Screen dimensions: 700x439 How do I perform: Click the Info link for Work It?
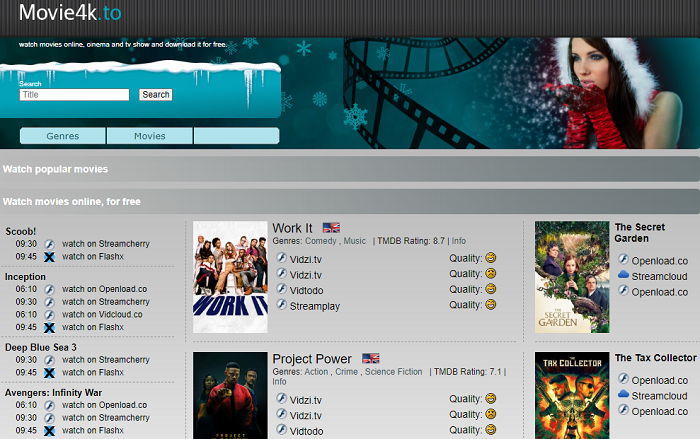click(x=458, y=241)
